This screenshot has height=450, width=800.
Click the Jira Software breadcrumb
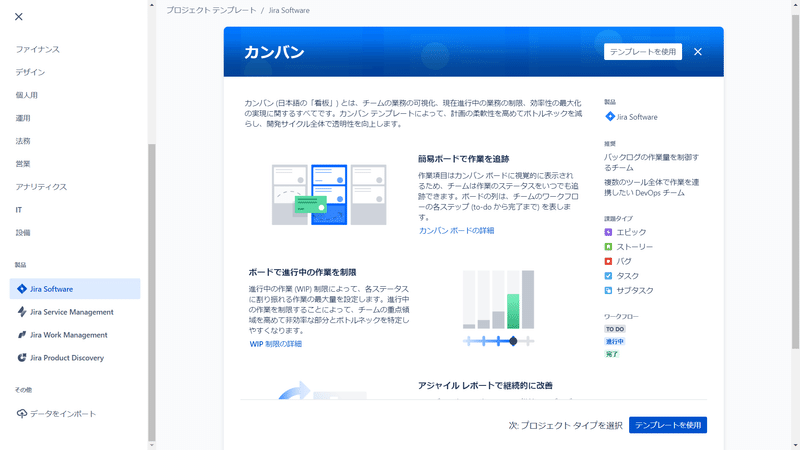click(x=289, y=10)
